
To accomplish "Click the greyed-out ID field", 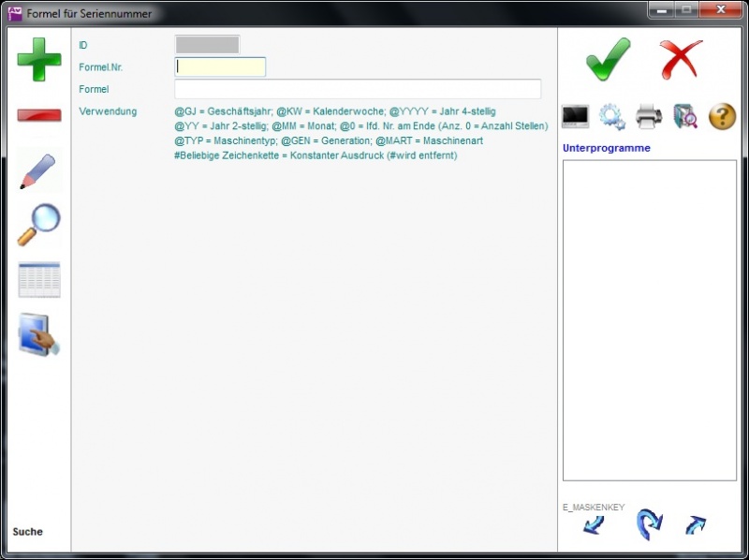I will [x=207, y=44].
